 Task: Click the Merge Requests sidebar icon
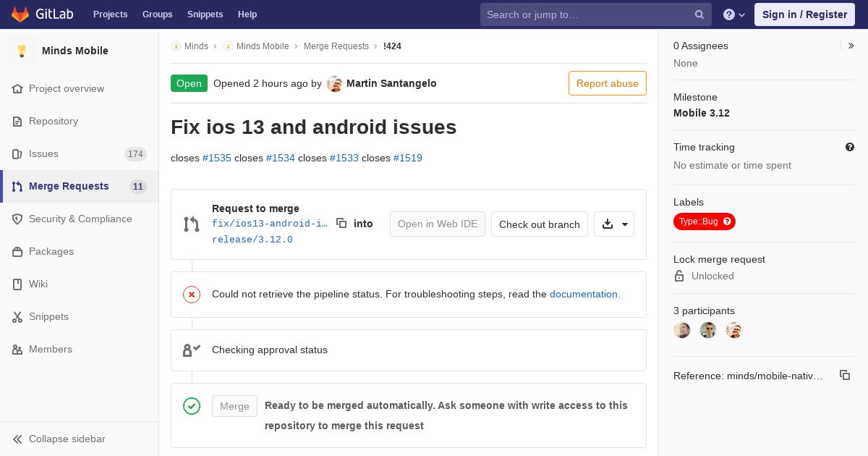17,187
